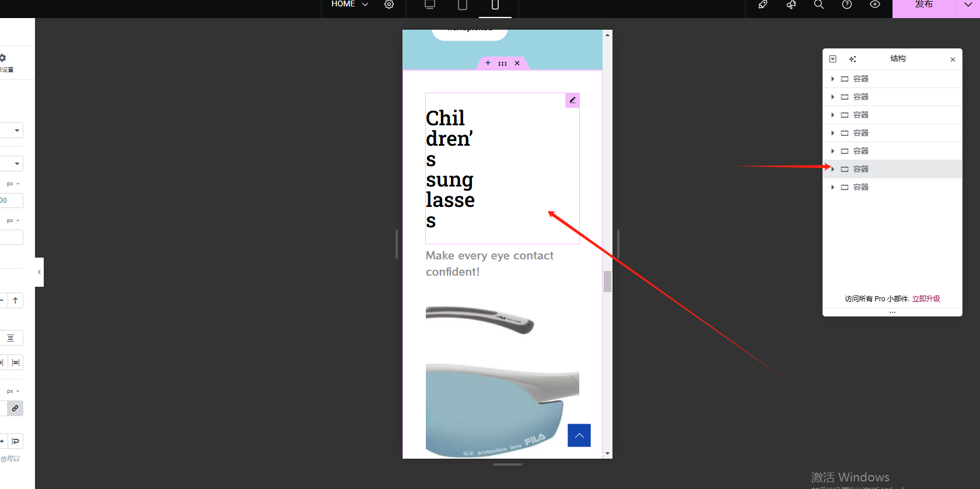Click the blue back-to-top arrow button
The image size is (980, 489).
coord(579,435)
